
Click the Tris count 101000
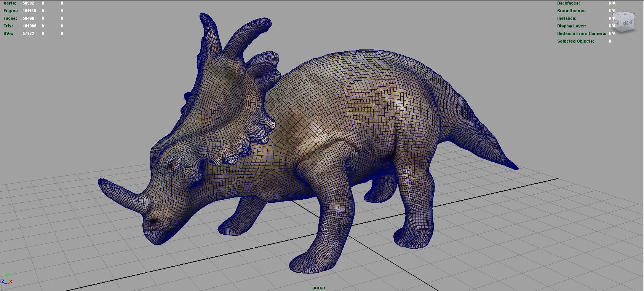(x=29, y=26)
